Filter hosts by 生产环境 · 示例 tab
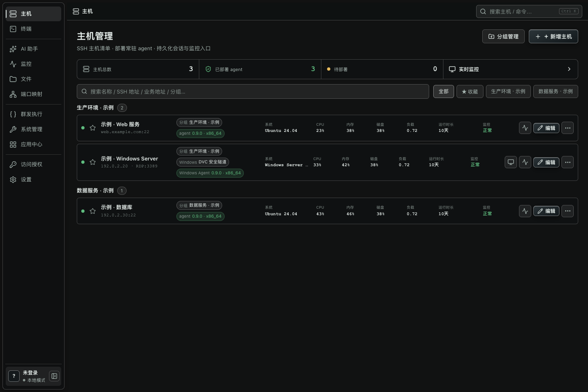Screen dimensions: 588x392 click(x=508, y=91)
